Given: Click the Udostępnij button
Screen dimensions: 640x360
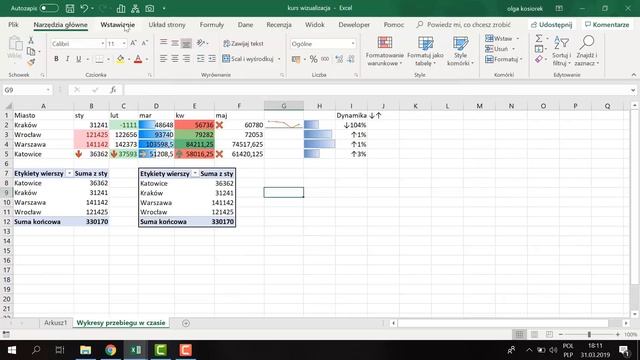Looking at the screenshot, I should tap(551, 25).
